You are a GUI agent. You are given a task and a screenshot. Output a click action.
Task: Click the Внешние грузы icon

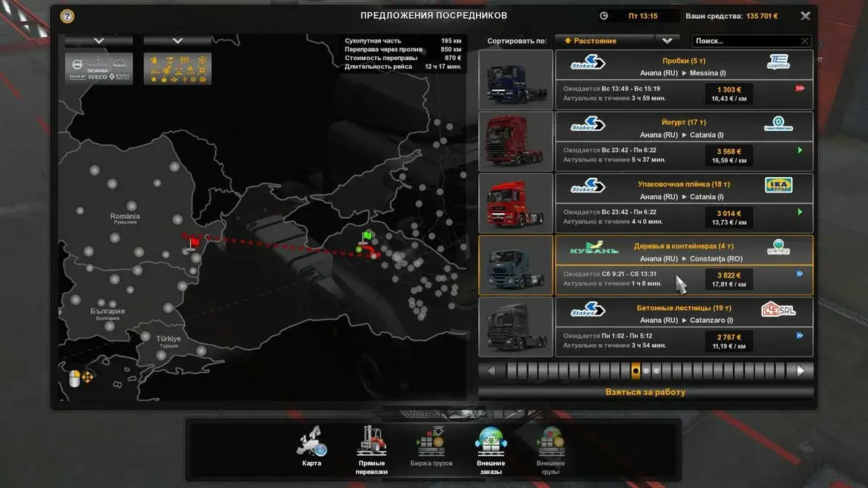tap(550, 442)
